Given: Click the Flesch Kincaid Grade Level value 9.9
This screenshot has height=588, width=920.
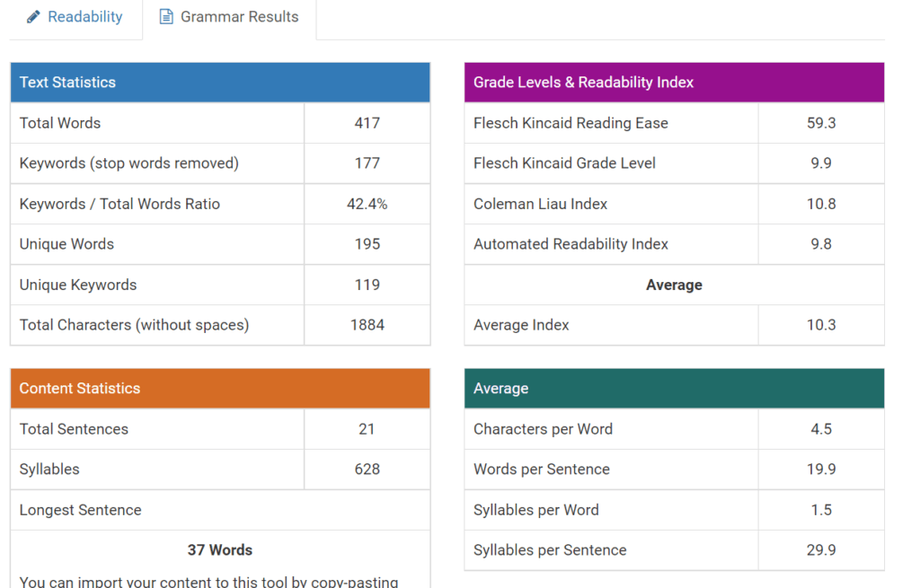Looking at the screenshot, I should point(820,163).
